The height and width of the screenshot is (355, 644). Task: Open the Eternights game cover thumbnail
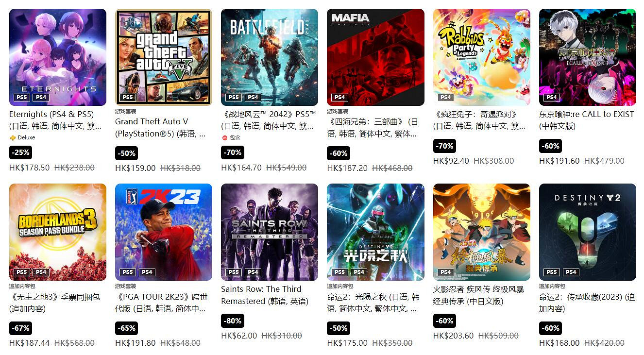point(58,57)
